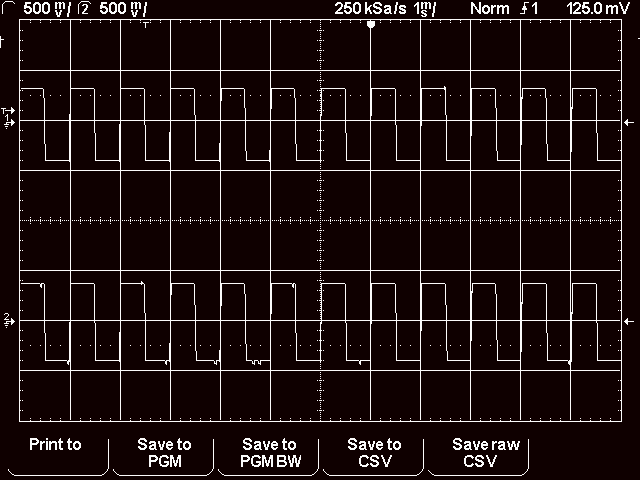Click the trigger time reference marker at top
Screen dimensions: 640x480
[x=371, y=25]
